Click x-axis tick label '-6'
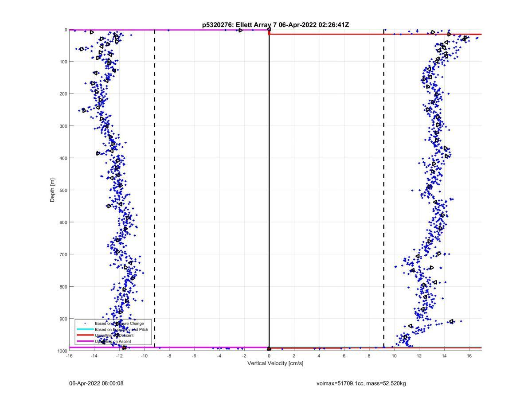 point(194,356)
